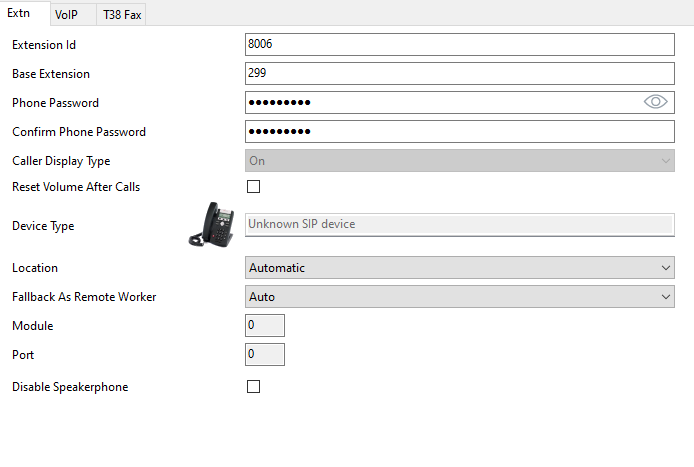Click the Base Extension field showing 299
The height and width of the screenshot is (467, 694).
click(460, 73)
